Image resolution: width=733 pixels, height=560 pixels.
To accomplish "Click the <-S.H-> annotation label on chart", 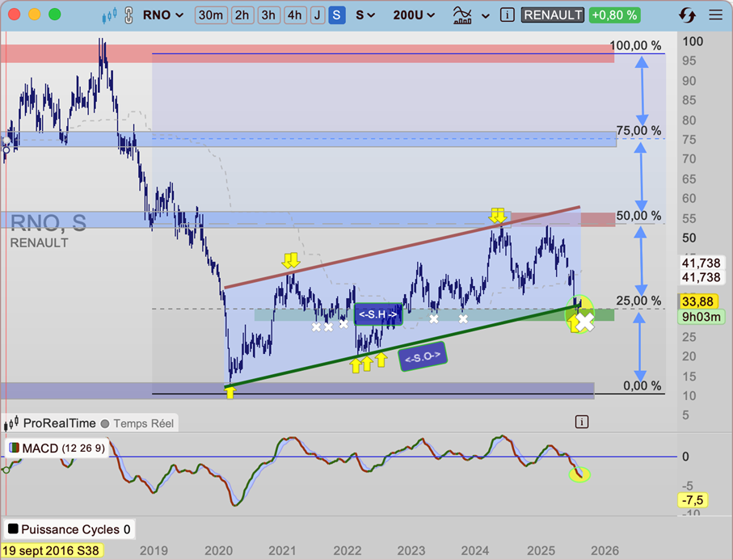I will (378, 314).
